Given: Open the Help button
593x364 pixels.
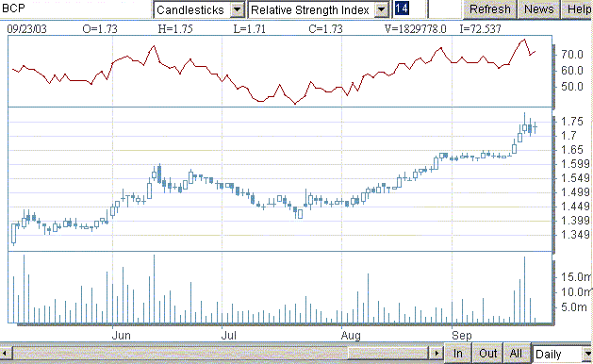Looking at the screenshot, I should click(x=579, y=9).
